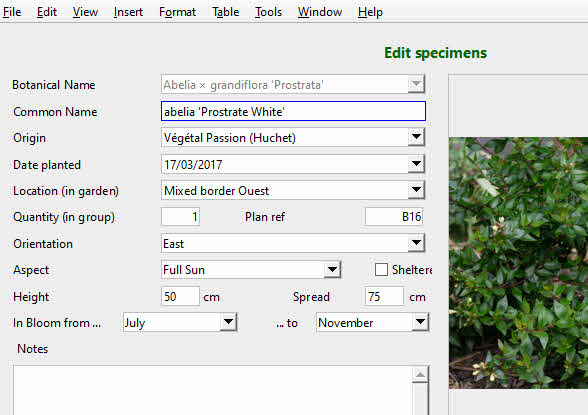Open the Orientation dropdown arrow
Screen dimensions: 588x415
[x=416, y=243]
